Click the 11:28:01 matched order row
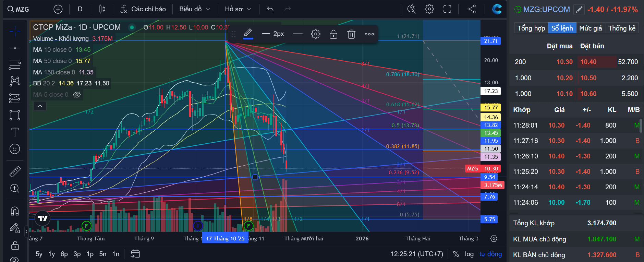Viewport: 644px width, 262px height. [576, 126]
